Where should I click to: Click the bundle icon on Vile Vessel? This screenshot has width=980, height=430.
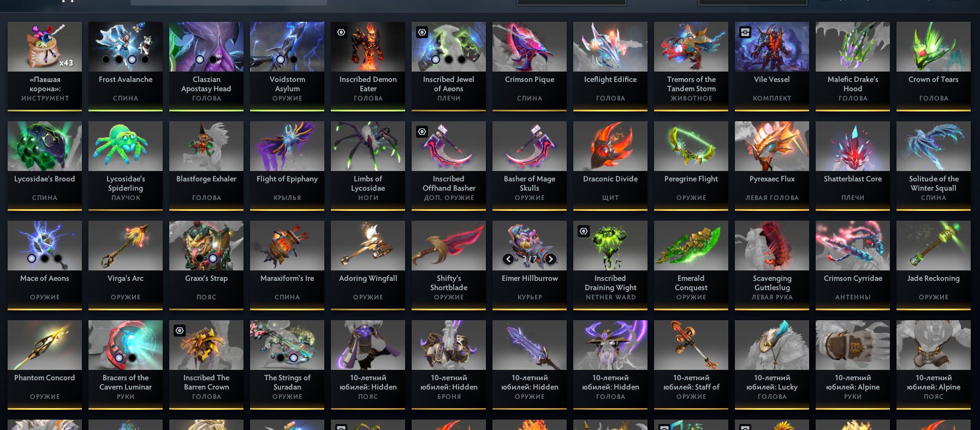[x=745, y=32]
